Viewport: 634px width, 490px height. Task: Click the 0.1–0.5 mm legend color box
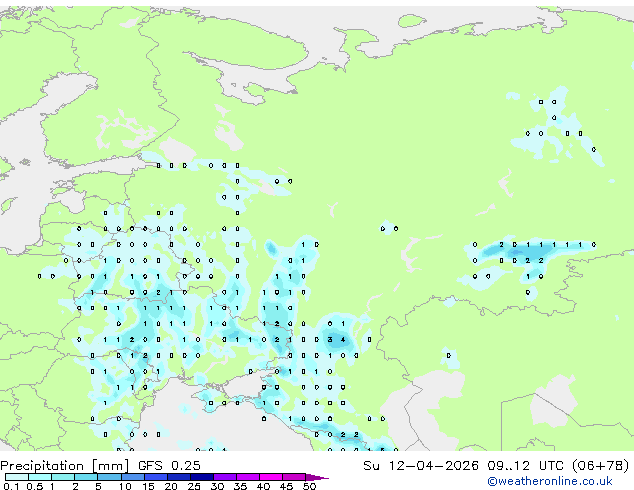pos(17,477)
